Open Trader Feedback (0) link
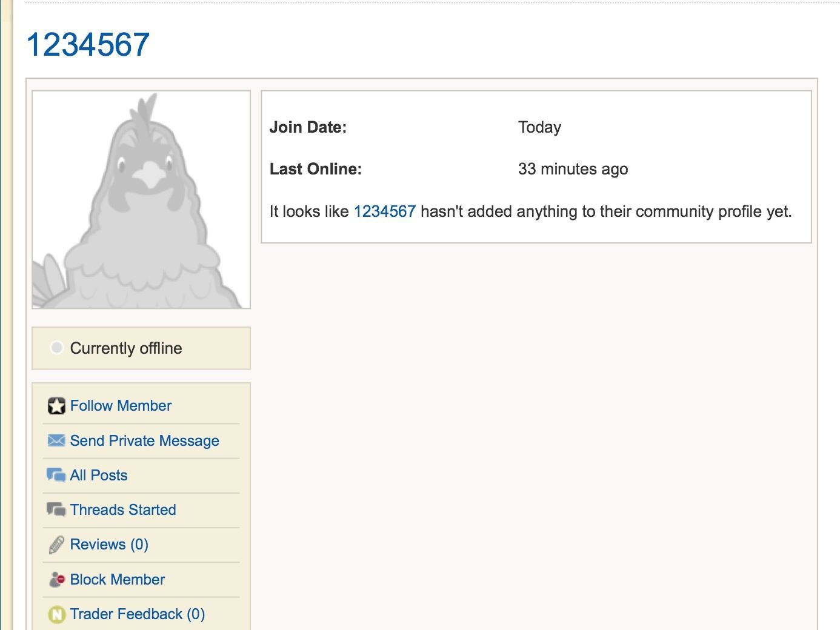 (138, 614)
